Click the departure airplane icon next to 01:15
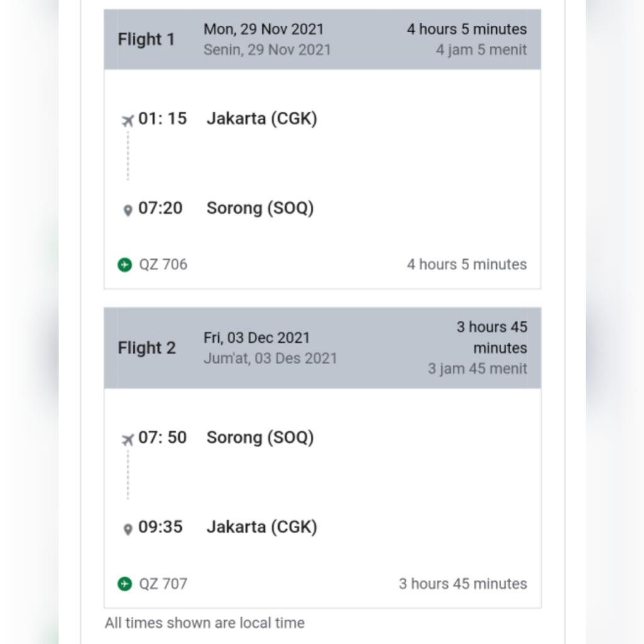Screen dimensions: 644x644 click(x=128, y=121)
